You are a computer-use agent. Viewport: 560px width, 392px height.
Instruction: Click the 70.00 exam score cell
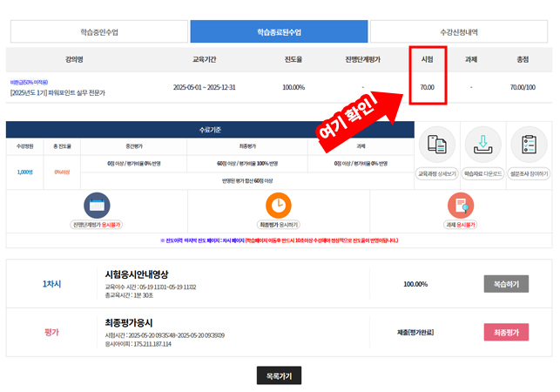427,87
